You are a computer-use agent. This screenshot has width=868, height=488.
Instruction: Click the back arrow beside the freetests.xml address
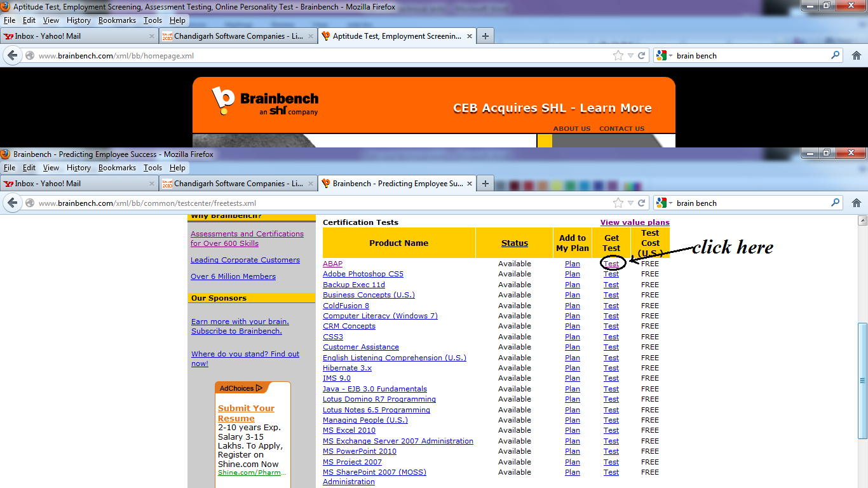click(12, 203)
